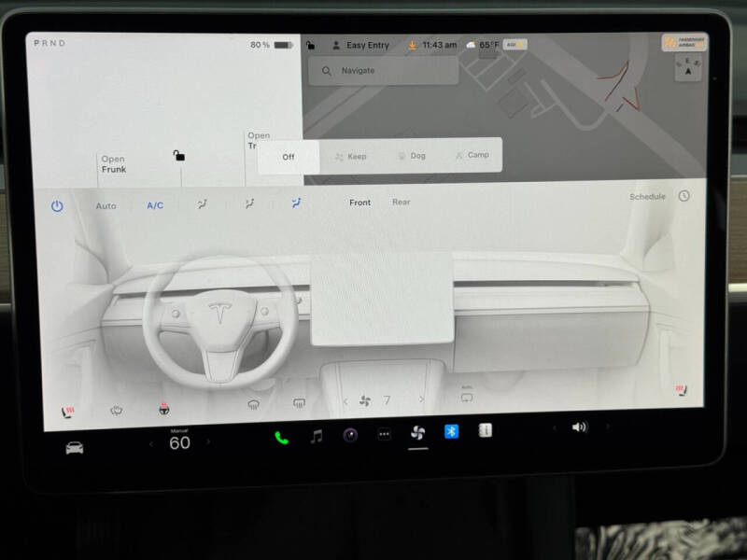Tap the Navigate search field

click(x=383, y=70)
